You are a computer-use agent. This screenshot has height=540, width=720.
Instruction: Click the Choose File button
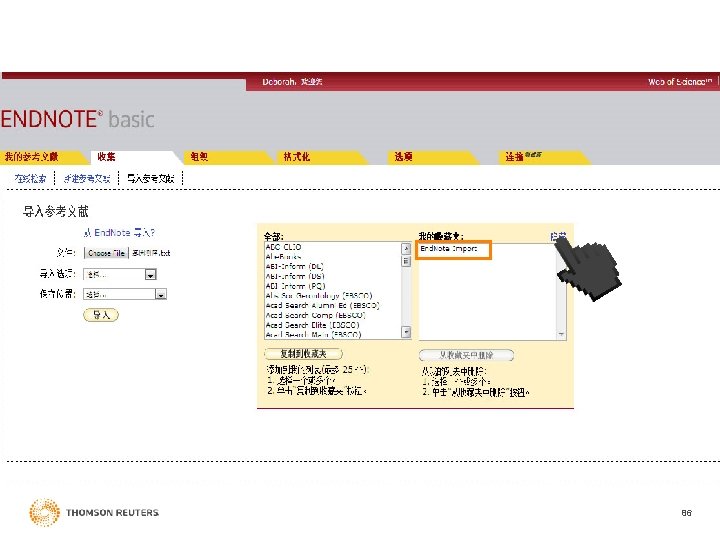click(106, 253)
